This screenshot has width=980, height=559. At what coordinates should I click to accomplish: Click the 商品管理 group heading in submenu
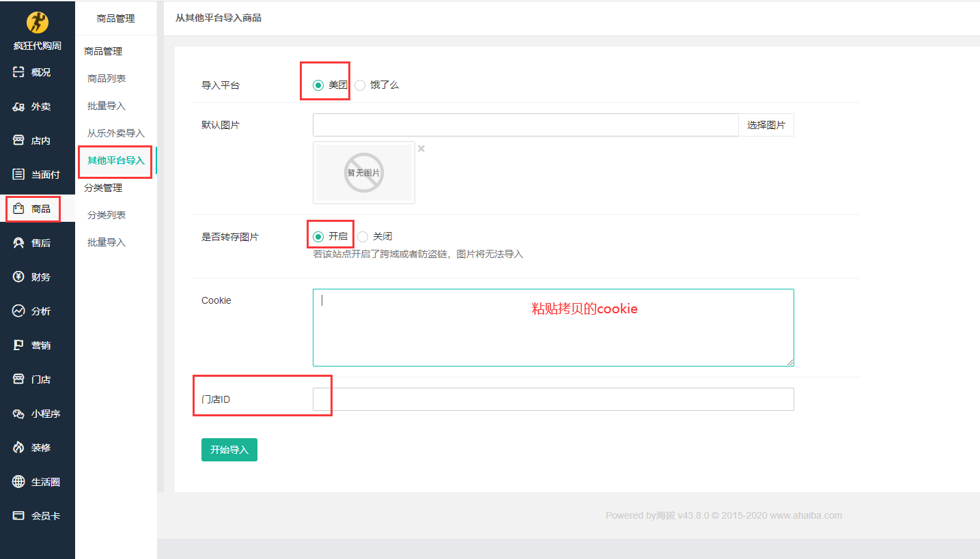(x=103, y=51)
